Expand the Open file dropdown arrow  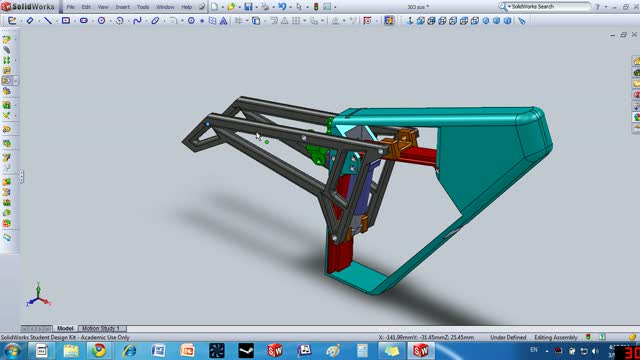coord(239,7)
